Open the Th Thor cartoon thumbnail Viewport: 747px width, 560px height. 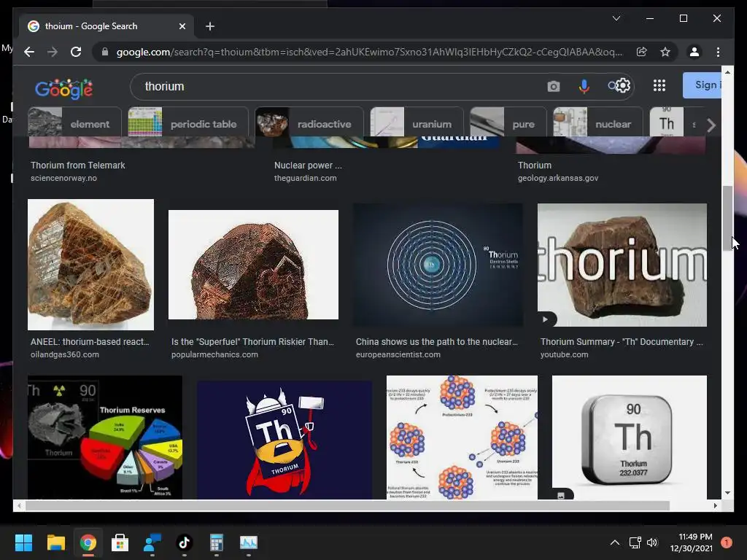point(285,440)
